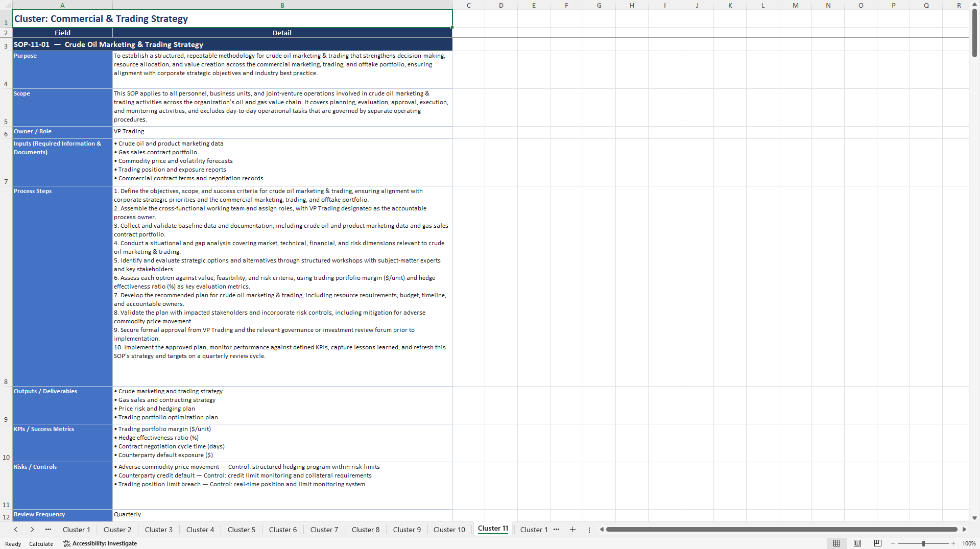Click Accessibility: Investigate status text
Image resolution: width=980 pixels, height=549 pixels.
(x=105, y=543)
